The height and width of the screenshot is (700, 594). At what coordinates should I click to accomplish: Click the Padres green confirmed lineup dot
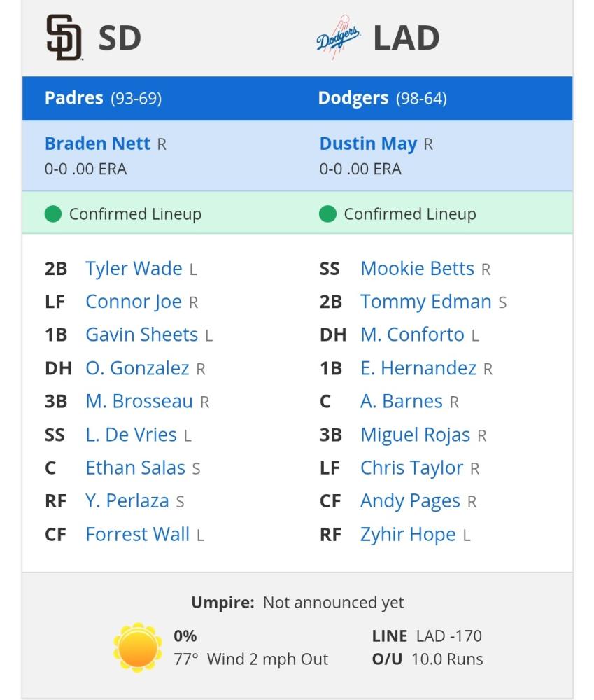(x=53, y=213)
